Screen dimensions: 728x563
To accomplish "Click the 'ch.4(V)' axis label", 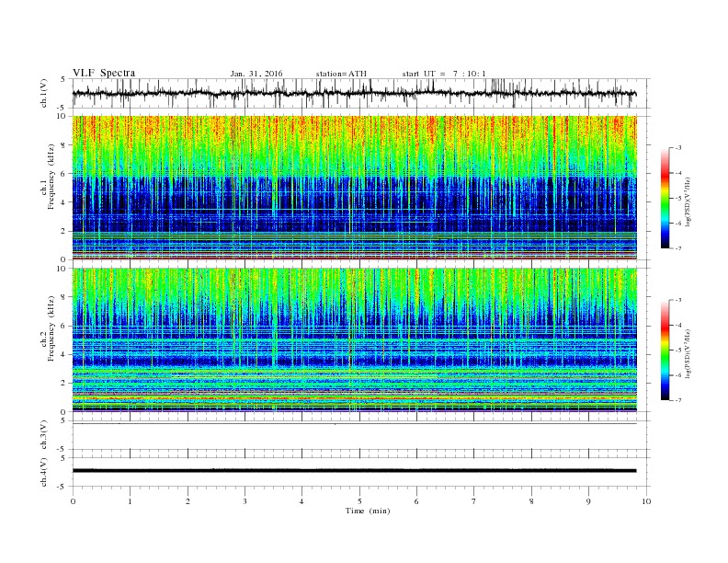I will tap(44, 472).
